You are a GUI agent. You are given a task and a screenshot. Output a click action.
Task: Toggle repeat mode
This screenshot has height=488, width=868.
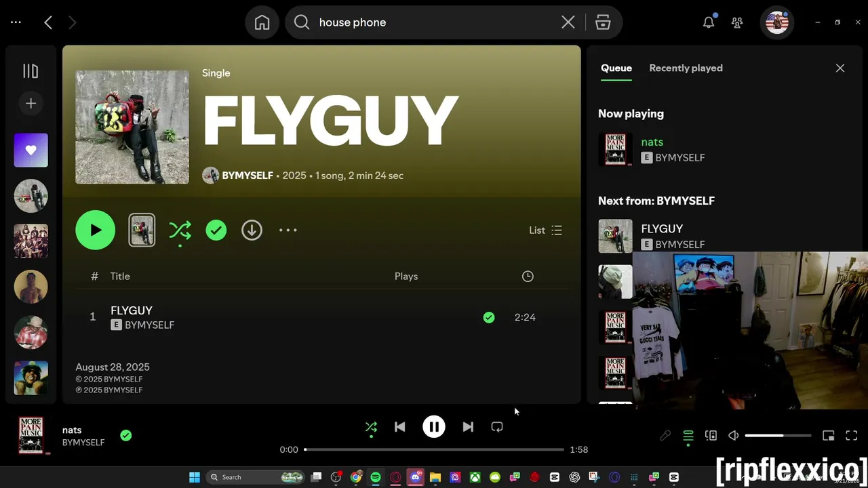[497, 427]
